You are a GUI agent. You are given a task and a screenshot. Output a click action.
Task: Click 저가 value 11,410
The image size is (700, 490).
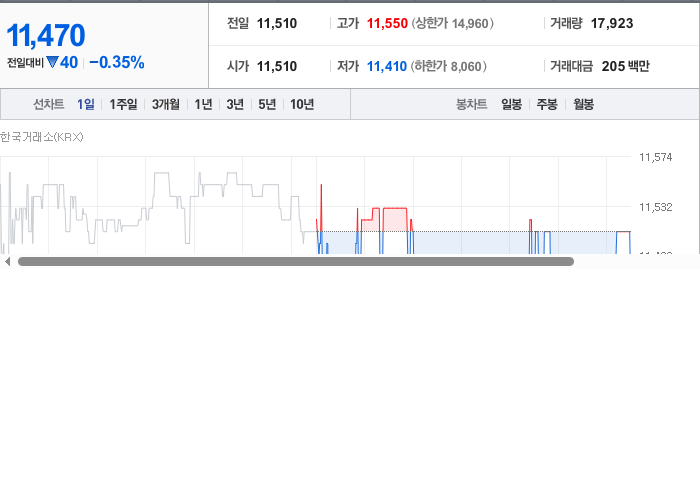point(387,66)
